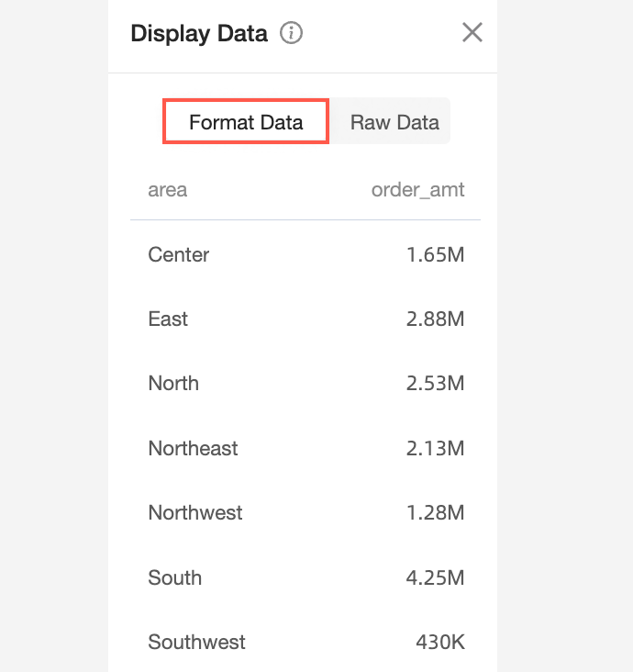Click the 1.28M value for Northwest
Image resolution: width=633 pixels, height=672 pixels.
coord(436,512)
